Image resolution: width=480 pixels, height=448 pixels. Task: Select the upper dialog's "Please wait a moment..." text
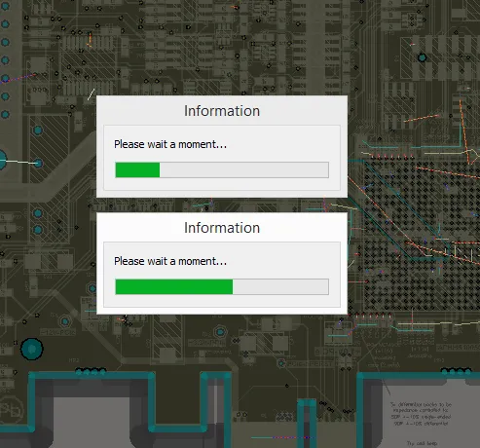(170, 144)
